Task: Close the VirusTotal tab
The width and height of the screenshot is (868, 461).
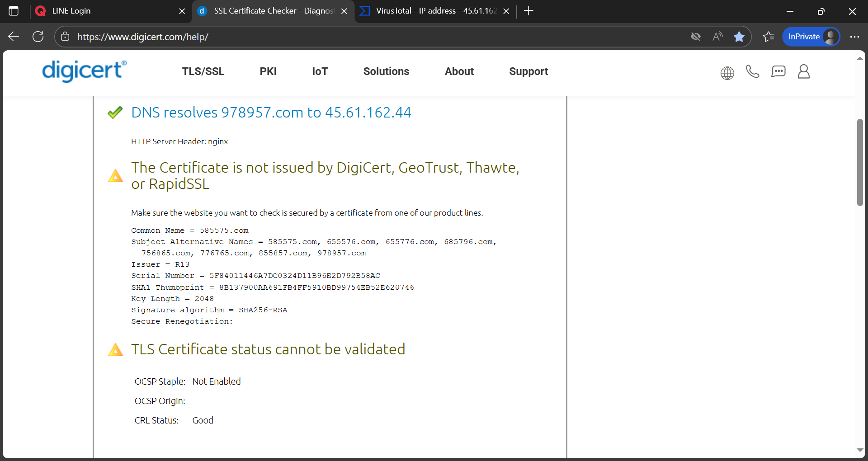Action: click(506, 11)
